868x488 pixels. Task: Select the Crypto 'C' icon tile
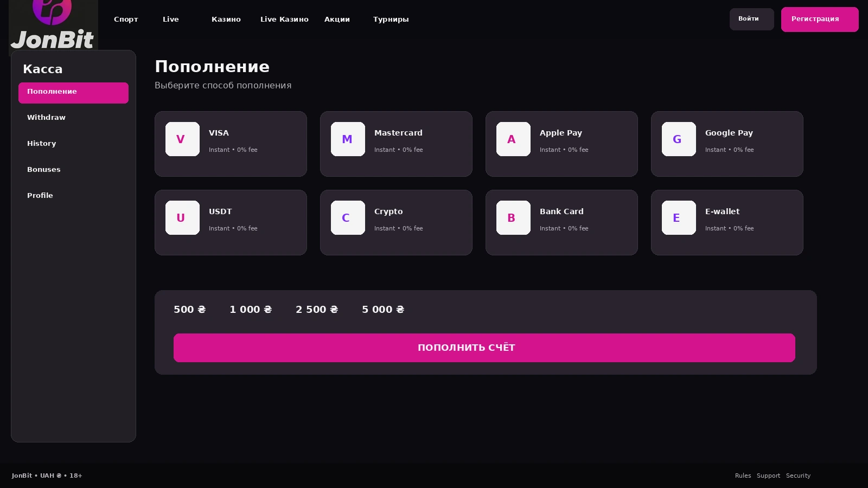tap(348, 218)
